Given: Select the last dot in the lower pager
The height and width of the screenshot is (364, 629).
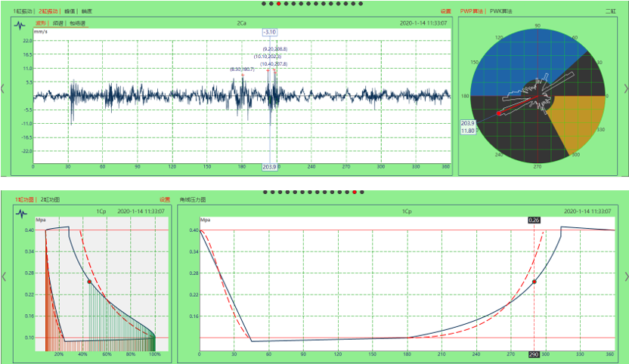Looking at the screenshot, I should pyautogui.click(x=363, y=192).
